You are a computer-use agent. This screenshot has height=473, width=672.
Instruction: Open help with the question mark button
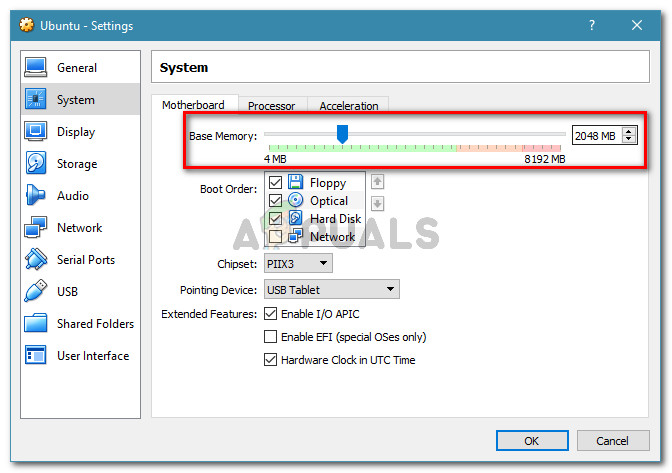pyautogui.click(x=592, y=25)
